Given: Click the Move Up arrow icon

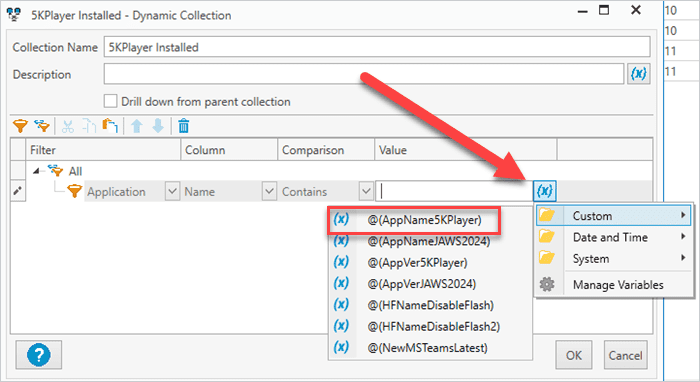Looking at the screenshot, I should coord(137,126).
